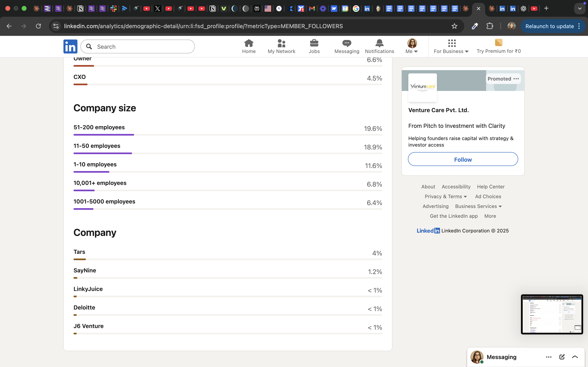Image resolution: width=588 pixels, height=367 pixels.
Task: Go to My Network icon
Action: (281, 43)
